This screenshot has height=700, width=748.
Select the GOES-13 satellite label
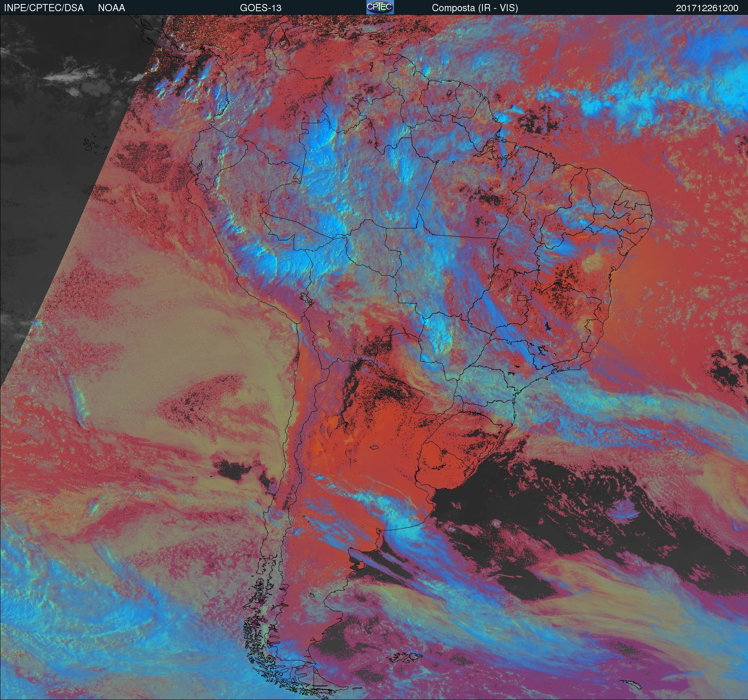[x=260, y=8]
